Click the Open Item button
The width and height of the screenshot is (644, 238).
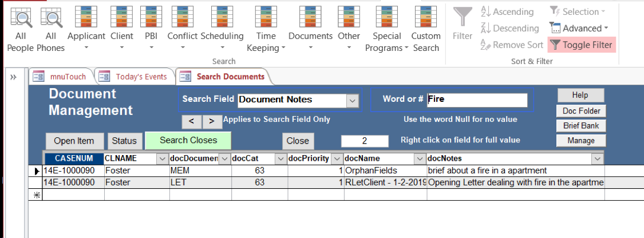tap(74, 141)
